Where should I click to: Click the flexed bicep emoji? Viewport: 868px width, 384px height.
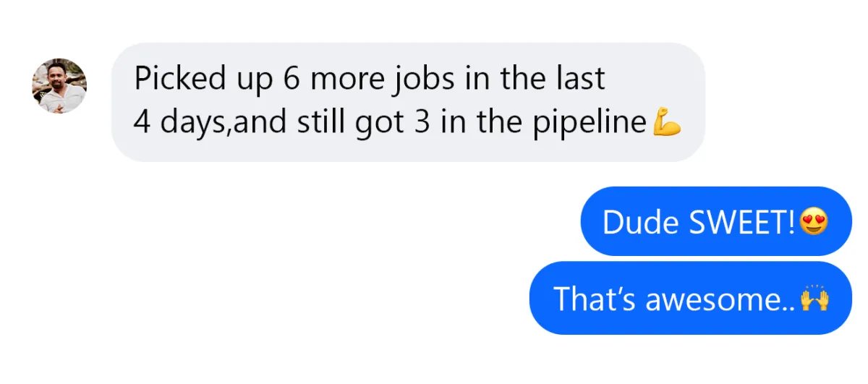click(667, 122)
